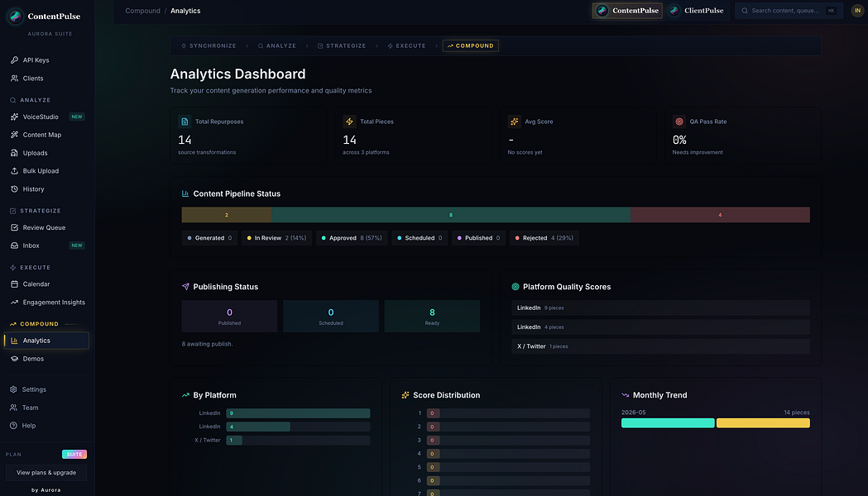Click the Team people icon
The width and height of the screenshot is (868, 496).
pyautogui.click(x=13, y=408)
